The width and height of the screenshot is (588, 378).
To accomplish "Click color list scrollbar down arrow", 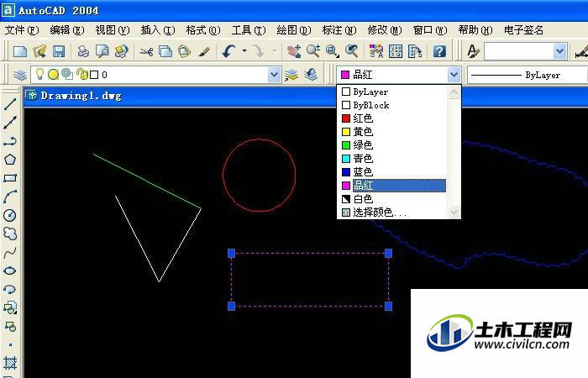I will [x=454, y=213].
